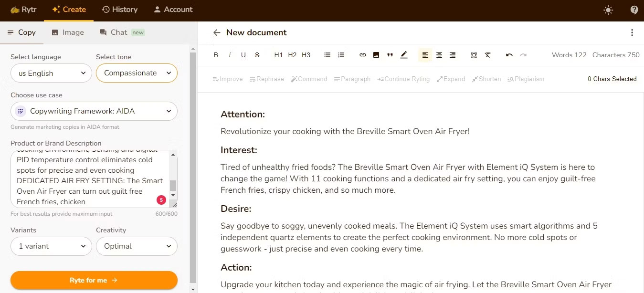Switch to the Copy tab
This screenshot has height=293, width=644.
(21, 32)
